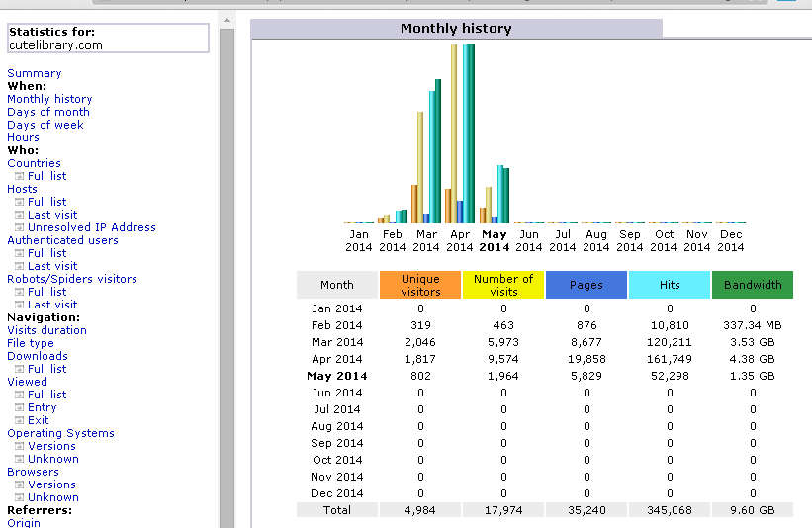Click the green Bandwidth column header

point(752,285)
